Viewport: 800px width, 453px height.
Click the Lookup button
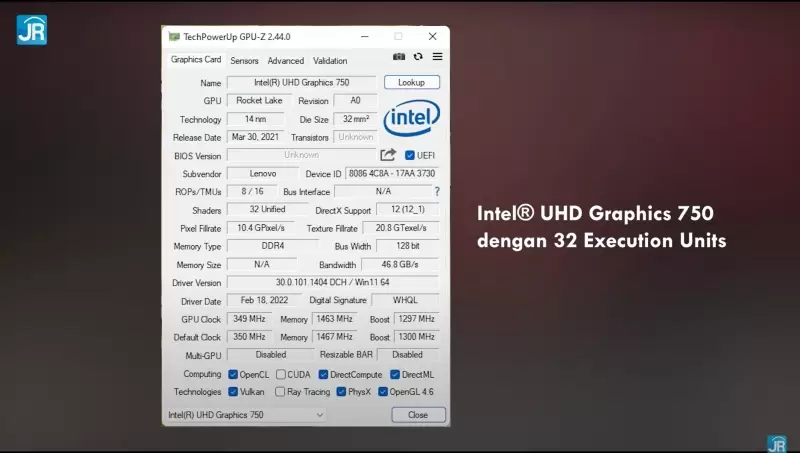(x=412, y=82)
